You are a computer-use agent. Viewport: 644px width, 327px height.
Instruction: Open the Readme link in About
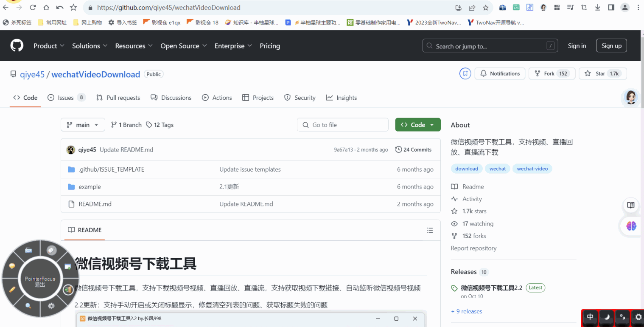coord(468,186)
